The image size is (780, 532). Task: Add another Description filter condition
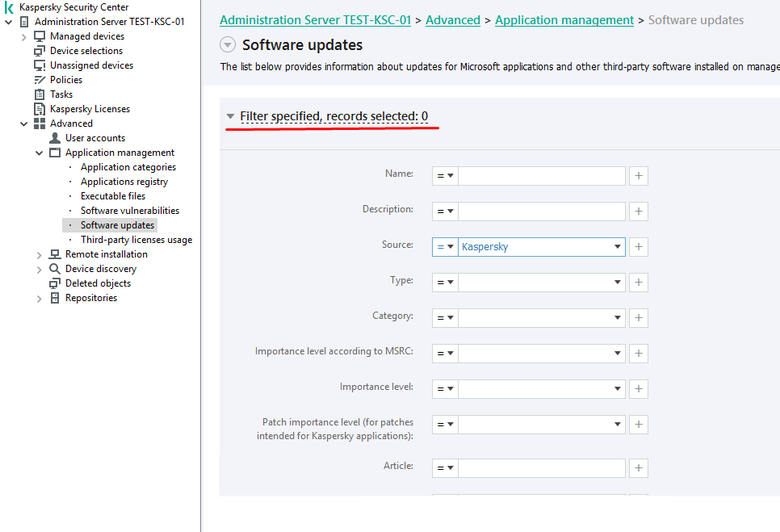[639, 212]
